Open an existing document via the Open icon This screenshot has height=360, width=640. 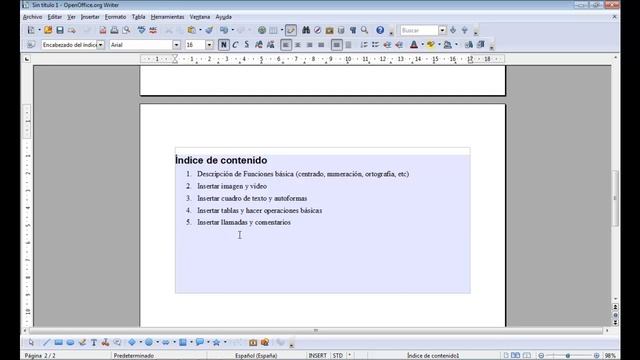click(48, 30)
